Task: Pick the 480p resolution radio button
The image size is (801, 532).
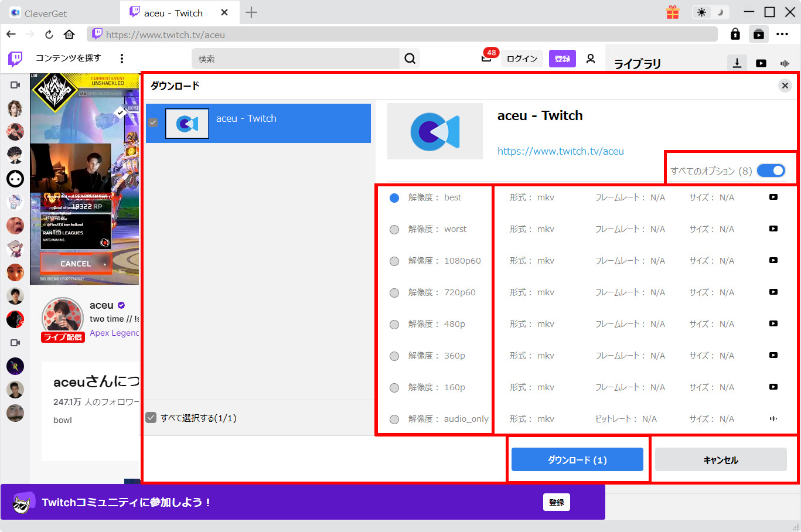Action: (394, 325)
